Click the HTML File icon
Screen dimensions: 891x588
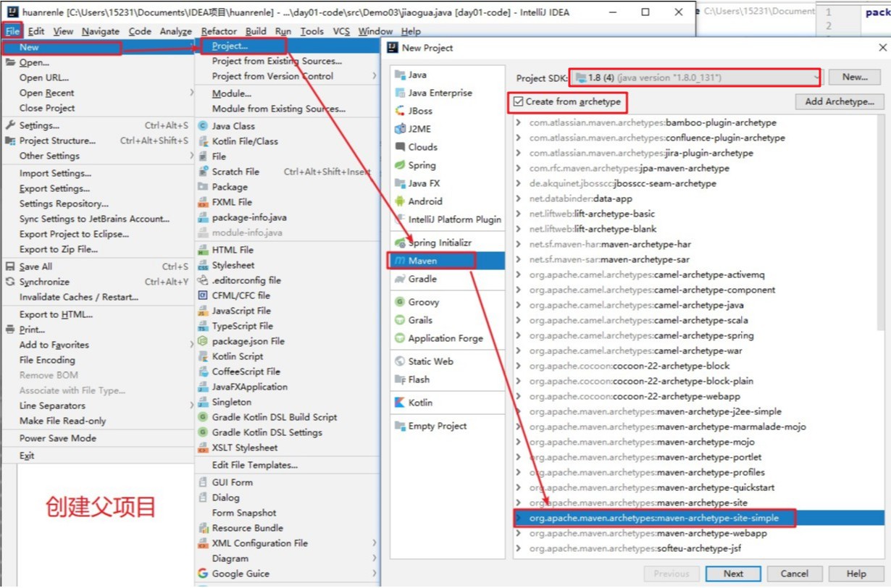coord(203,250)
